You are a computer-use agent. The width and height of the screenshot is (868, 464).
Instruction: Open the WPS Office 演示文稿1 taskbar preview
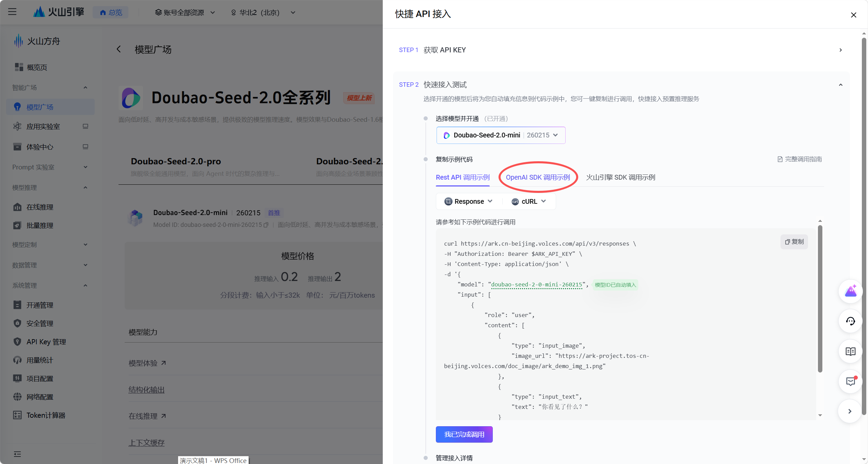point(213,460)
